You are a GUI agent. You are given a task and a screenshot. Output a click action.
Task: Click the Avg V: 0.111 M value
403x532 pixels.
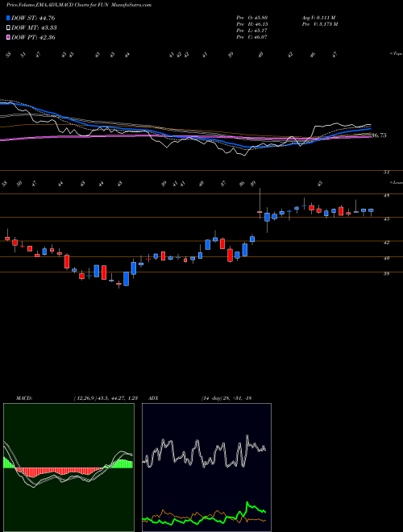(318, 18)
